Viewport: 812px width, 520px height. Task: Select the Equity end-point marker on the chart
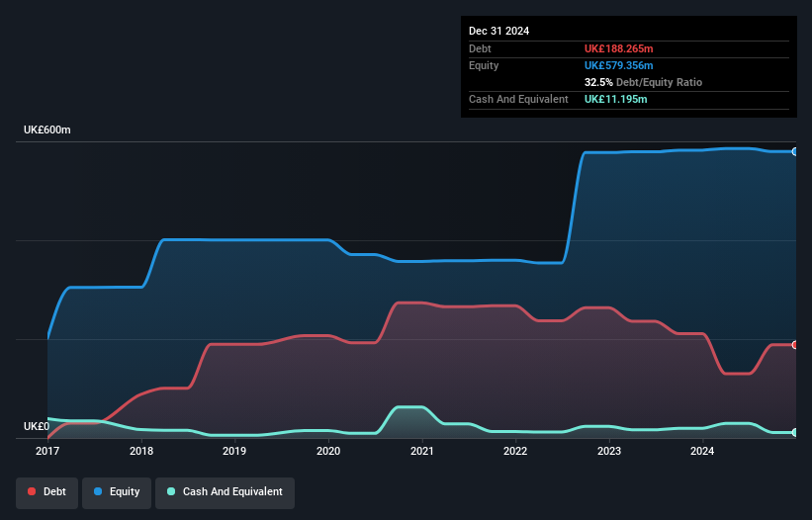click(x=795, y=151)
